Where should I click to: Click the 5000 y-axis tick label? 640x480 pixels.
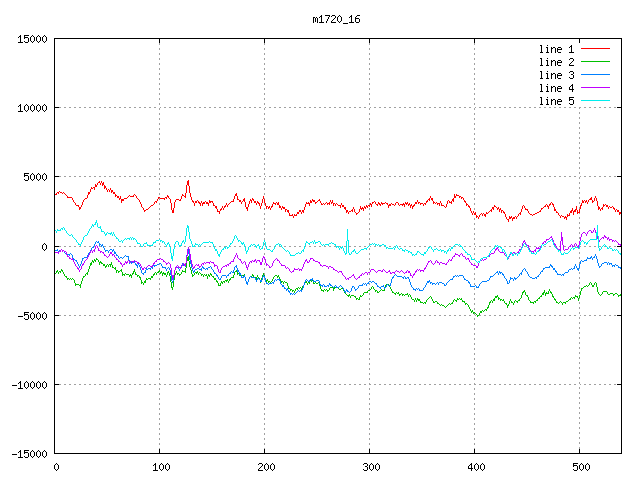[x=35, y=177]
